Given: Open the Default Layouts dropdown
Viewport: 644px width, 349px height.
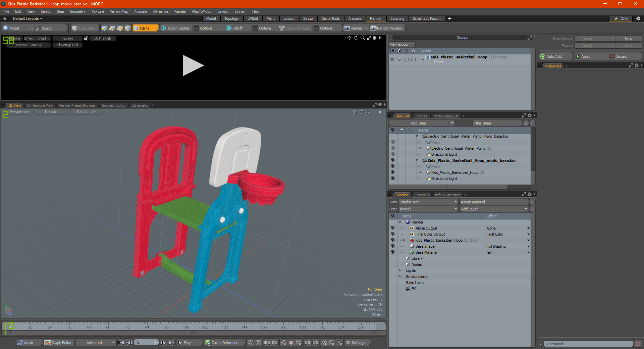Looking at the screenshot, I should point(28,18).
